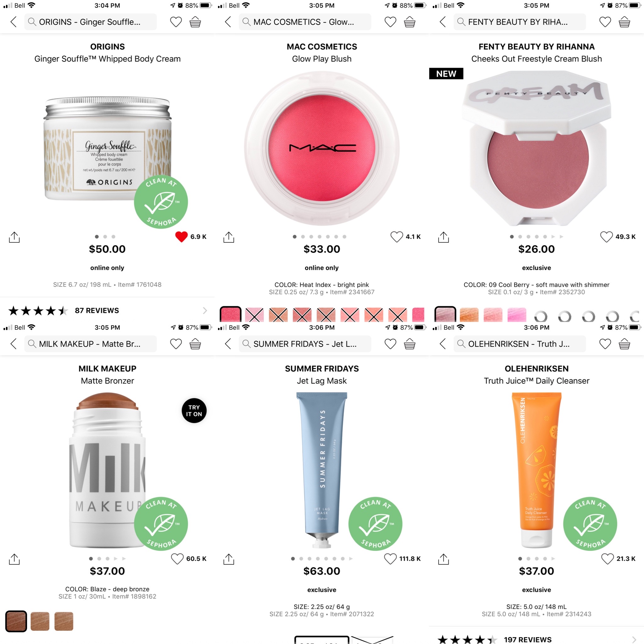The height and width of the screenshot is (644, 644).
Task: Tap back arrow on Origins product page
Action: coord(13,22)
